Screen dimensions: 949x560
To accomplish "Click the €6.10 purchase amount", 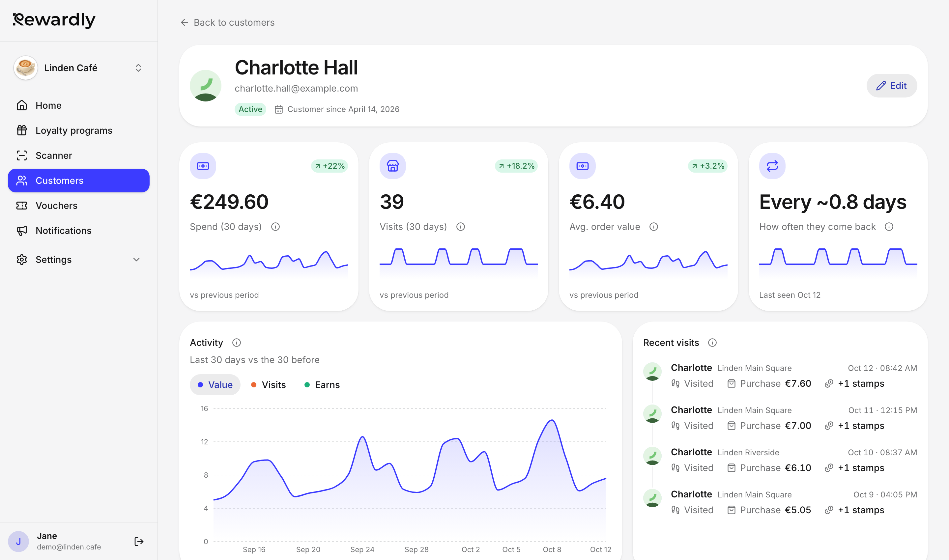I will tap(798, 468).
